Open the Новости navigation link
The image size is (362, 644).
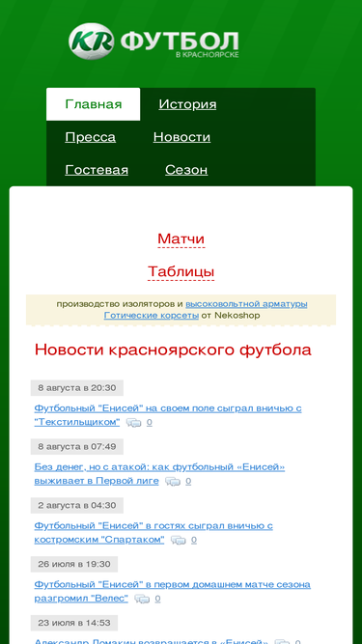181,137
